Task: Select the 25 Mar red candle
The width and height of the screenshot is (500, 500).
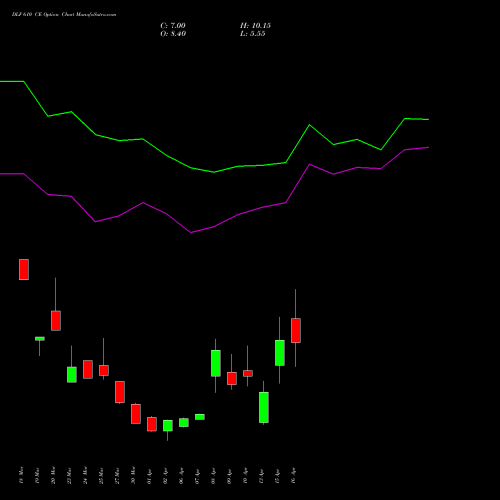Action: [x=104, y=370]
